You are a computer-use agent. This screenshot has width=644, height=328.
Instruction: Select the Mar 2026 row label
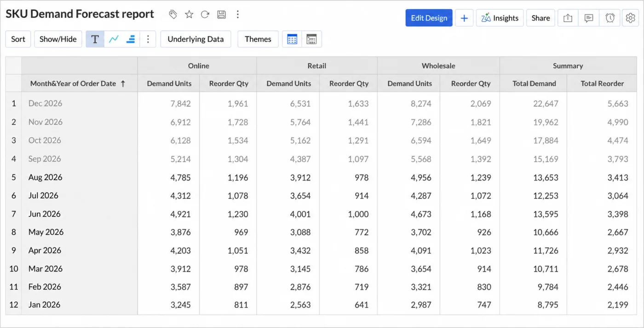(x=45, y=269)
